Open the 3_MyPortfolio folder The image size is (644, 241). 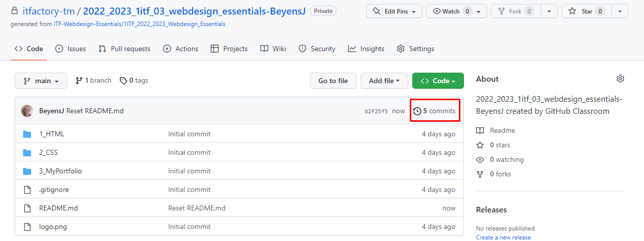point(60,171)
